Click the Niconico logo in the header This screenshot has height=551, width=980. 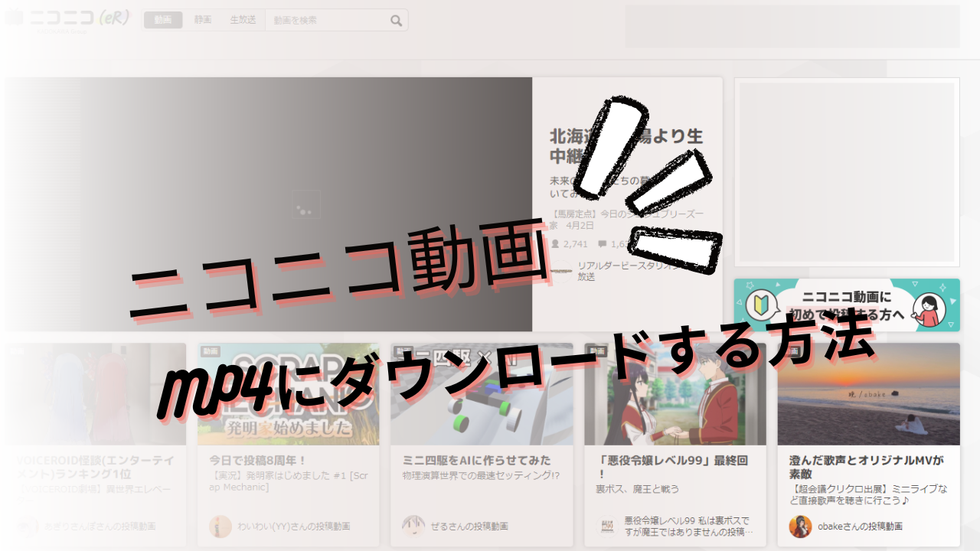point(67,19)
